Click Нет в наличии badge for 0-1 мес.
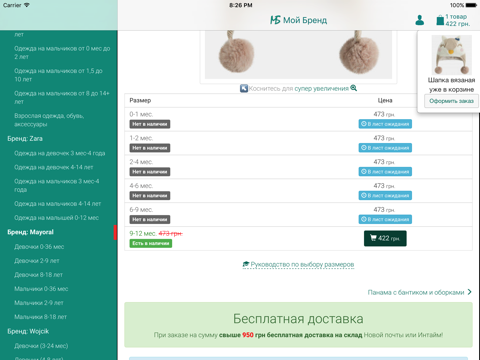The image size is (480, 360). pos(150,124)
